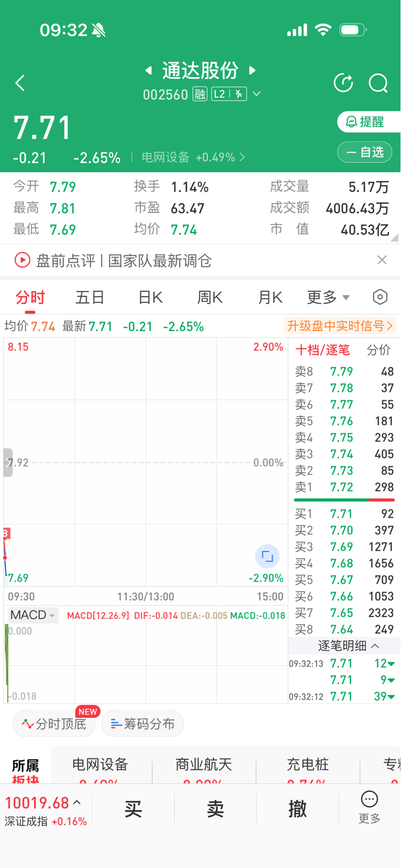
Task: Tap the 融 margin badge icon
Action: click(200, 94)
